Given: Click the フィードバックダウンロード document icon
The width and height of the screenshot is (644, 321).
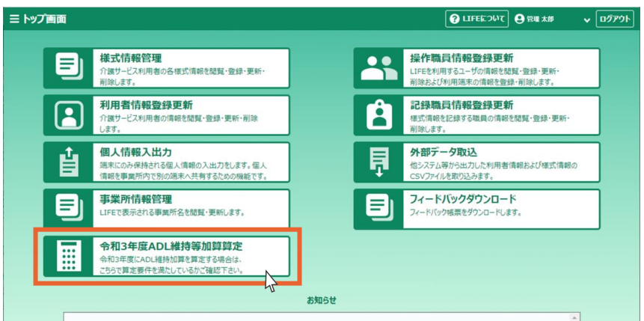Looking at the screenshot, I should [x=379, y=209].
